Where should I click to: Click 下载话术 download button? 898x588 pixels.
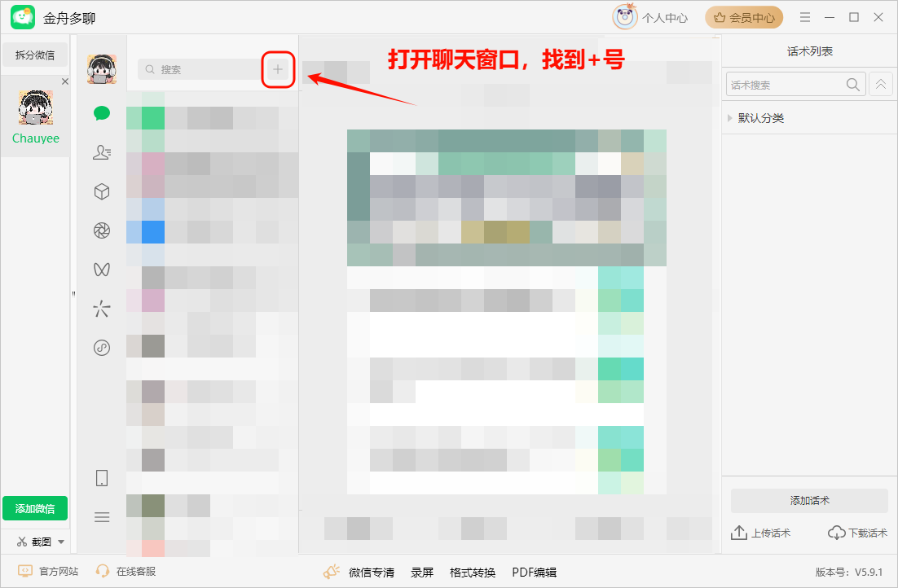pos(857,533)
